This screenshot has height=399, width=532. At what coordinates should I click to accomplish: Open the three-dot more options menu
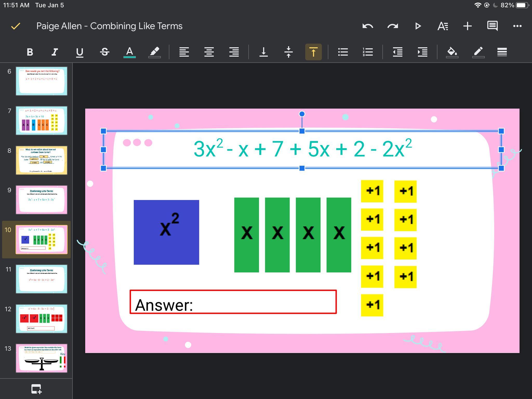(x=517, y=26)
